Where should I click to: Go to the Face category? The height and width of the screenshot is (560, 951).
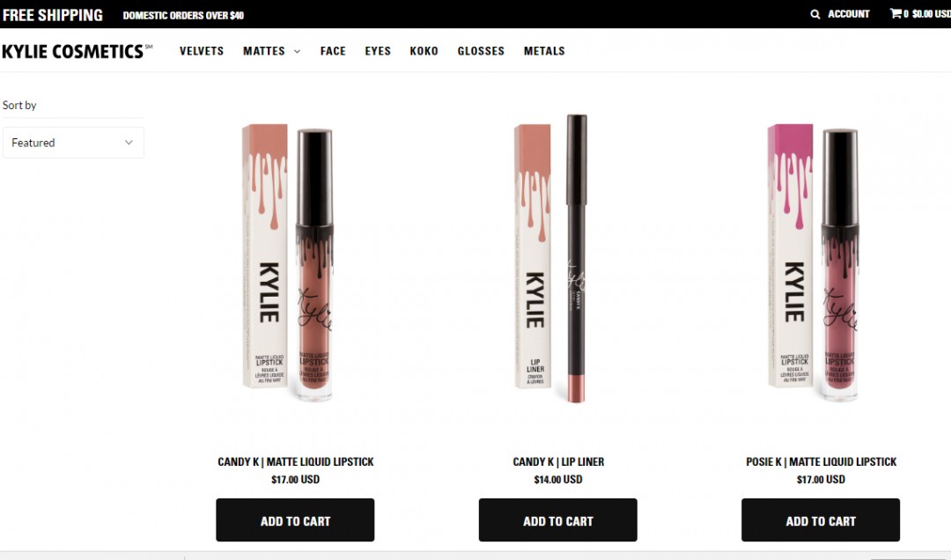pos(333,51)
